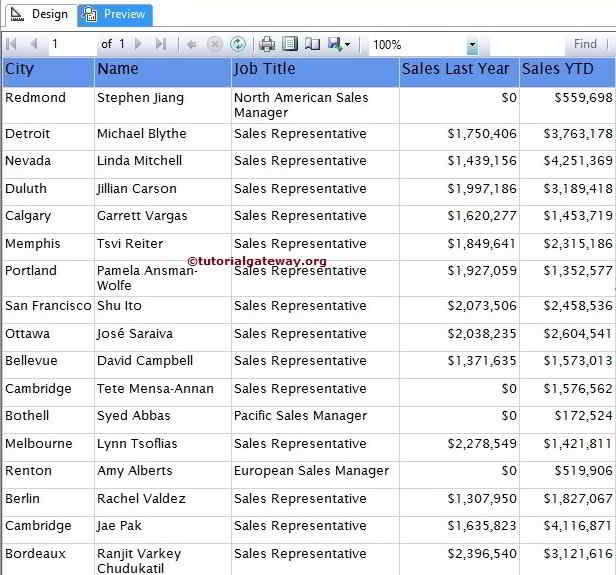This screenshot has width=616, height=575.
Task: Select the Bellevue city cell
Action: coord(48,365)
